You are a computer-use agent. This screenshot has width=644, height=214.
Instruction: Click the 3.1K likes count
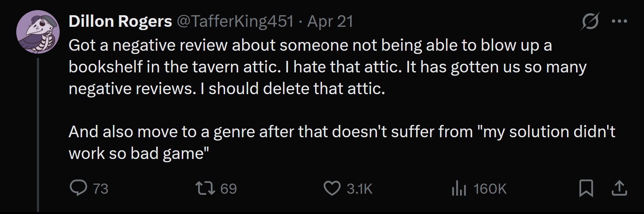[x=359, y=189]
